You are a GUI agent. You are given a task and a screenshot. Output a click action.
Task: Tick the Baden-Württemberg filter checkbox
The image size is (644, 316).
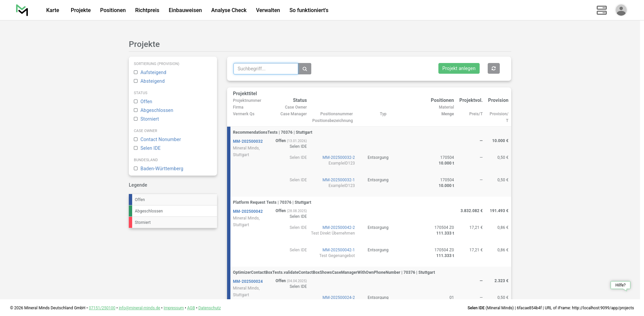point(136,169)
